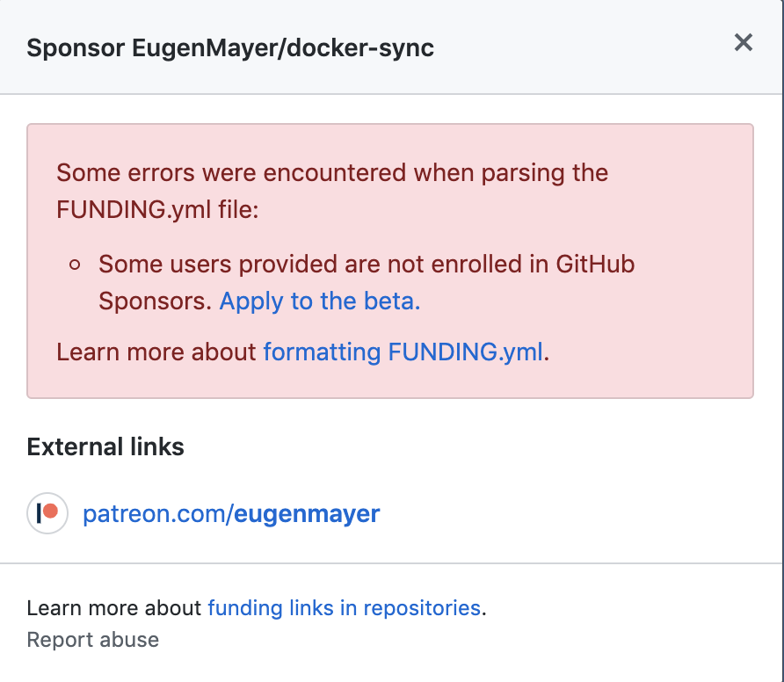The image size is (784, 682).
Task: Click the External links heading
Action: pos(105,446)
